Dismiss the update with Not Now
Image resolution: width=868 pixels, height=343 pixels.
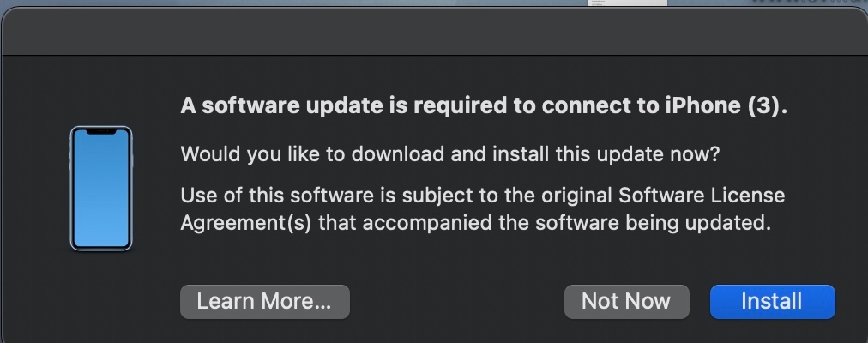tap(626, 302)
